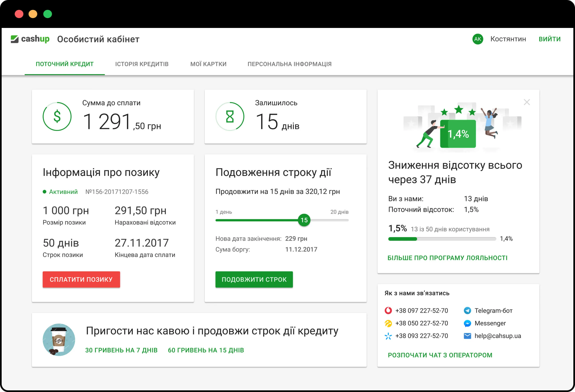
Task: Click the cashup logo icon
Action: point(15,39)
